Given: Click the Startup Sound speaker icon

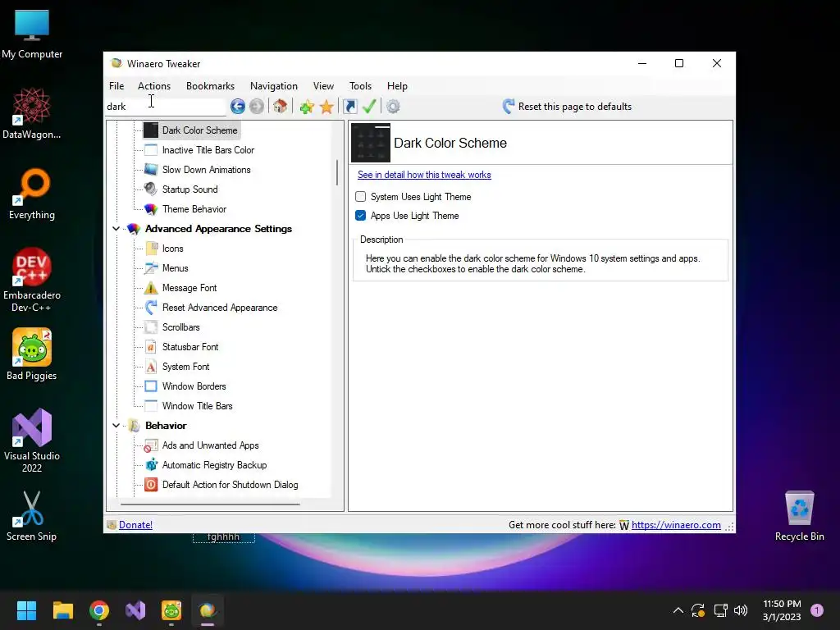Looking at the screenshot, I should (x=151, y=189).
